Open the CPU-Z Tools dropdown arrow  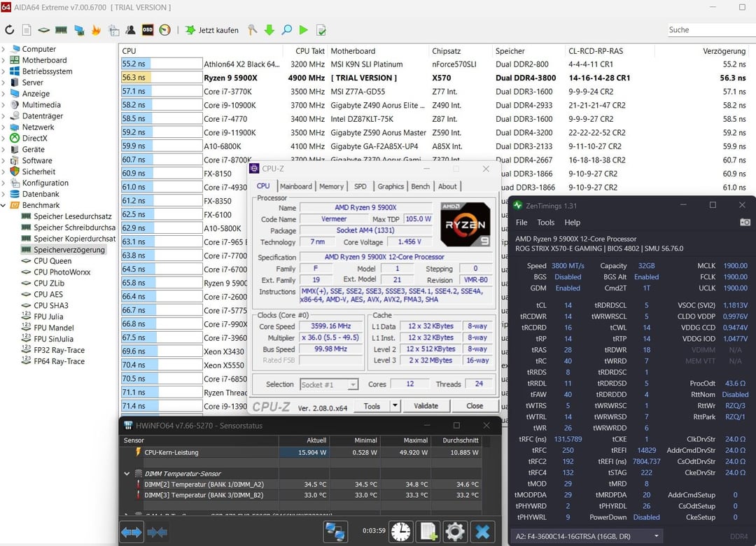click(x=395, y=406)
